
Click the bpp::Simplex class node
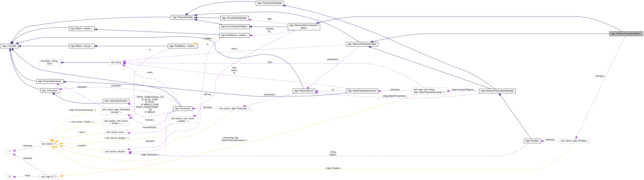532,141
